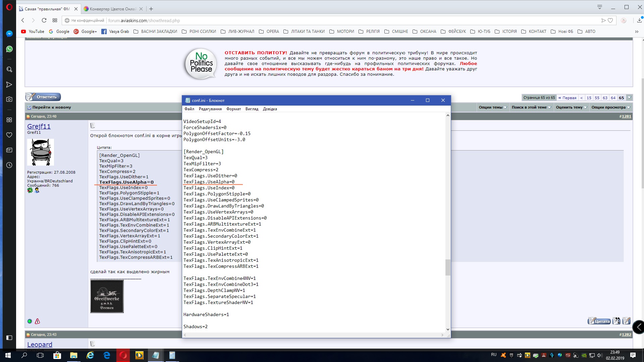Open the Формат menu in Notepad

pyautogui.click(x=233, y=109)
